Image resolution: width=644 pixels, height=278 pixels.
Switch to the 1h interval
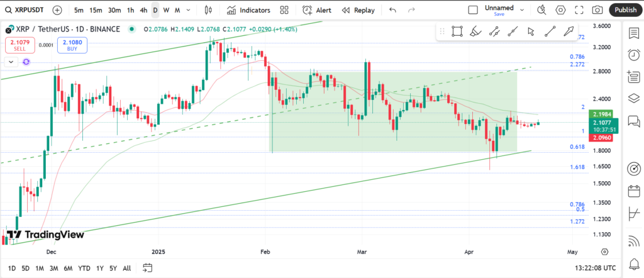130,10
